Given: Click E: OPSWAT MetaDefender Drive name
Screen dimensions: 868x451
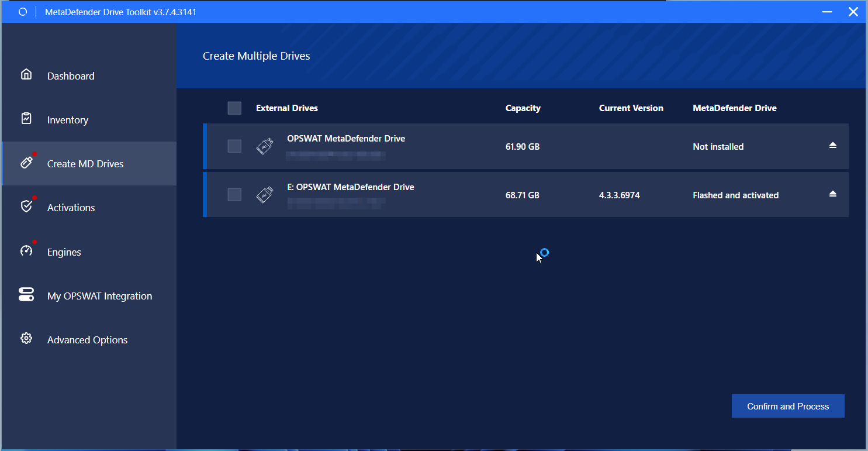Looking at the screenshot, I should coord(351,187).
